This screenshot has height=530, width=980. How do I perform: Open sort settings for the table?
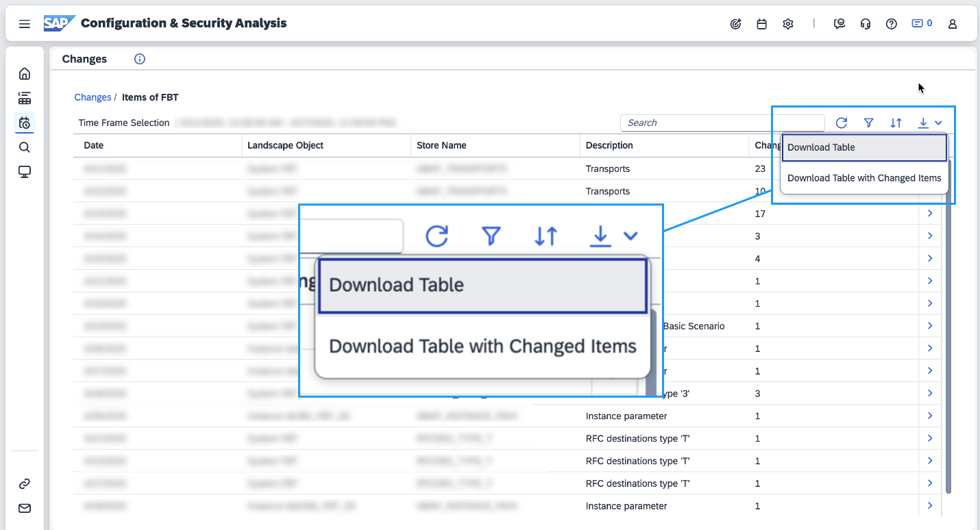(x=896, y=123)
